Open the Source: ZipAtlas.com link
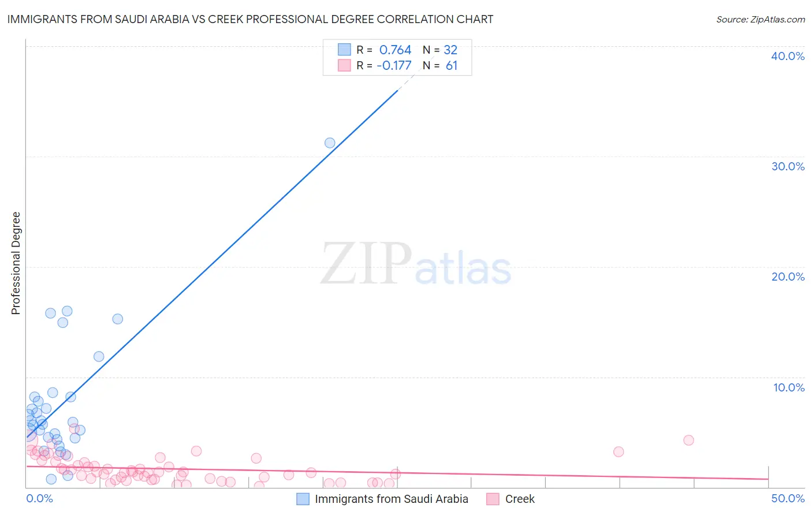This screenshot has width=812, height=515. point(761,19)
